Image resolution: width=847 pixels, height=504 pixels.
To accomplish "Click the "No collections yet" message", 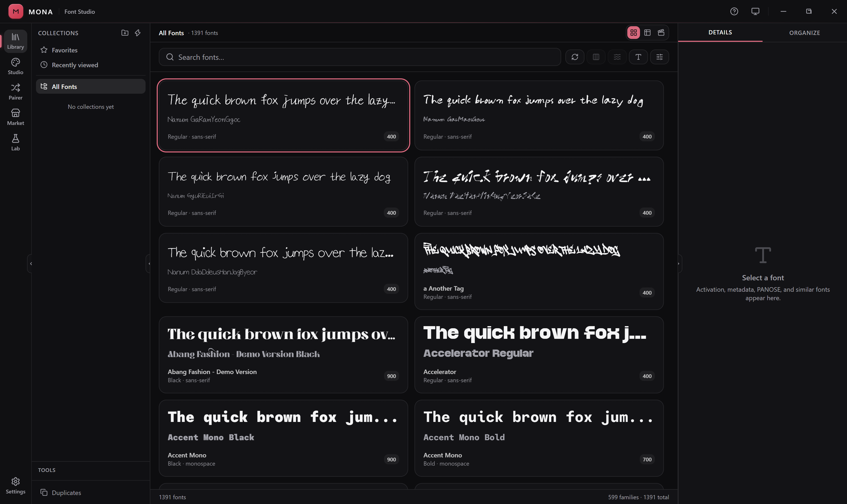I will click(x=91, y=107).
